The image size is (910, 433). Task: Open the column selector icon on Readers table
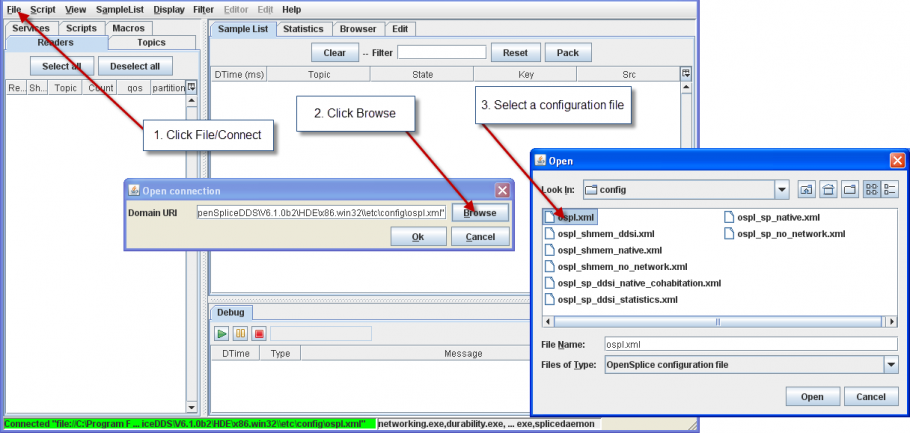pyautogui.click(x=192, y=88)
